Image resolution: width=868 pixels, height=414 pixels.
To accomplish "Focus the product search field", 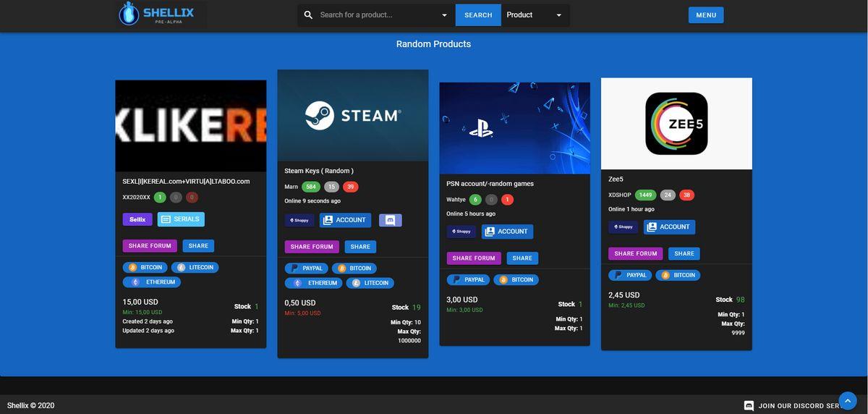I will click(x=377, y=15).
